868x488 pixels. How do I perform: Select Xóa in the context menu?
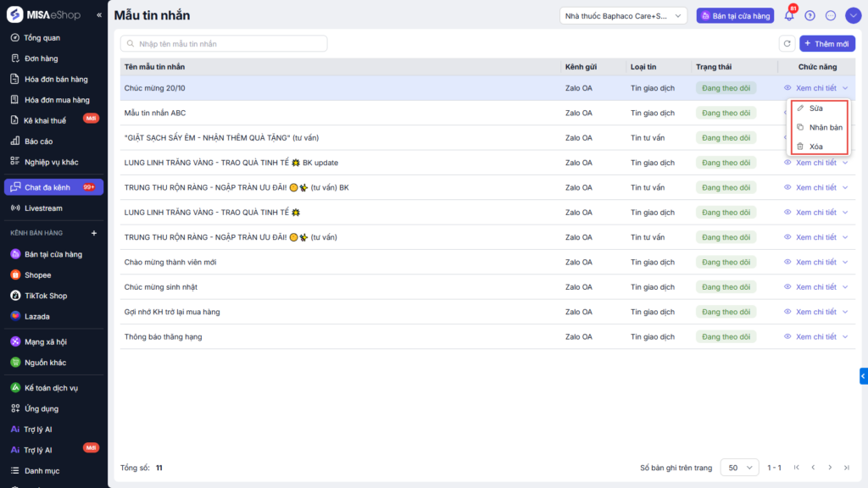coord(815,147)
